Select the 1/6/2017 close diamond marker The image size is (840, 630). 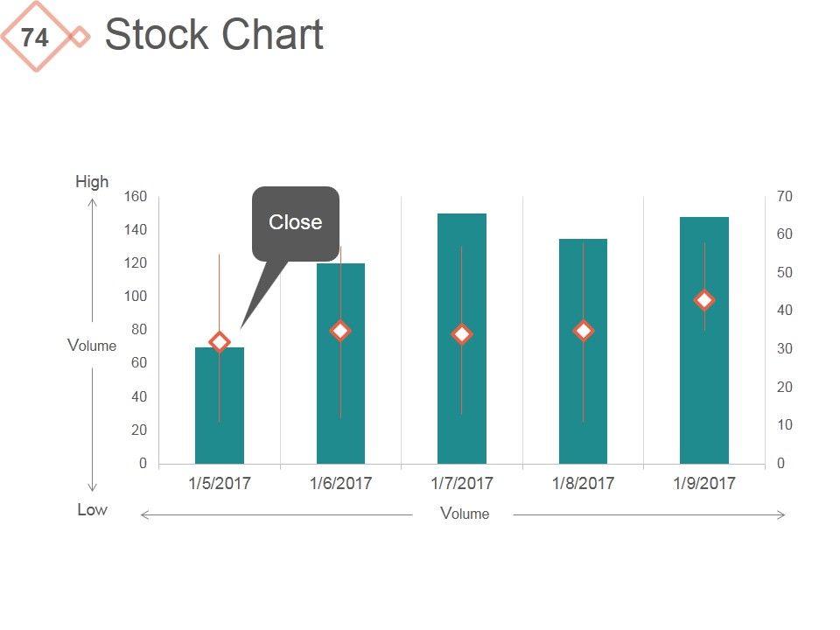(340, 331)
